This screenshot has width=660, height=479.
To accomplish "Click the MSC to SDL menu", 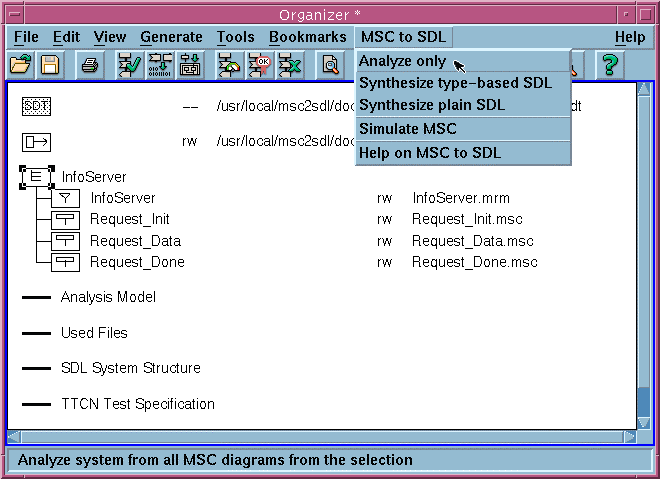I will click(x=403, y=37).
